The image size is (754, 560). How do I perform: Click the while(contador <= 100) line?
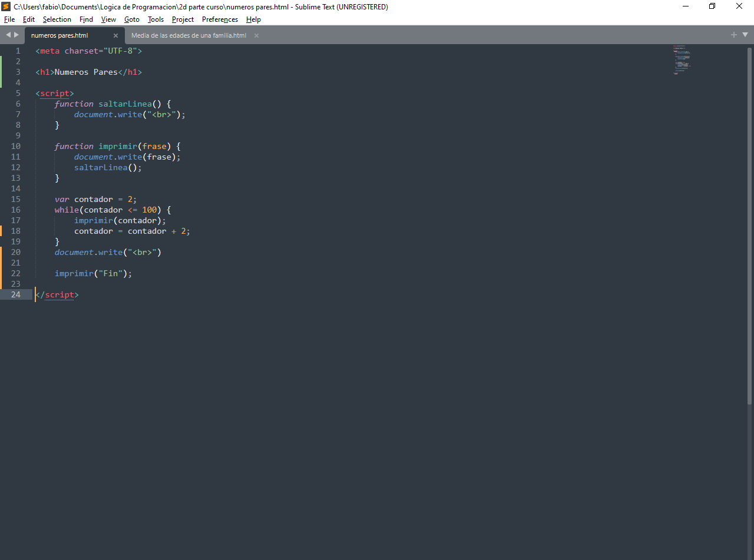point(113,210)
